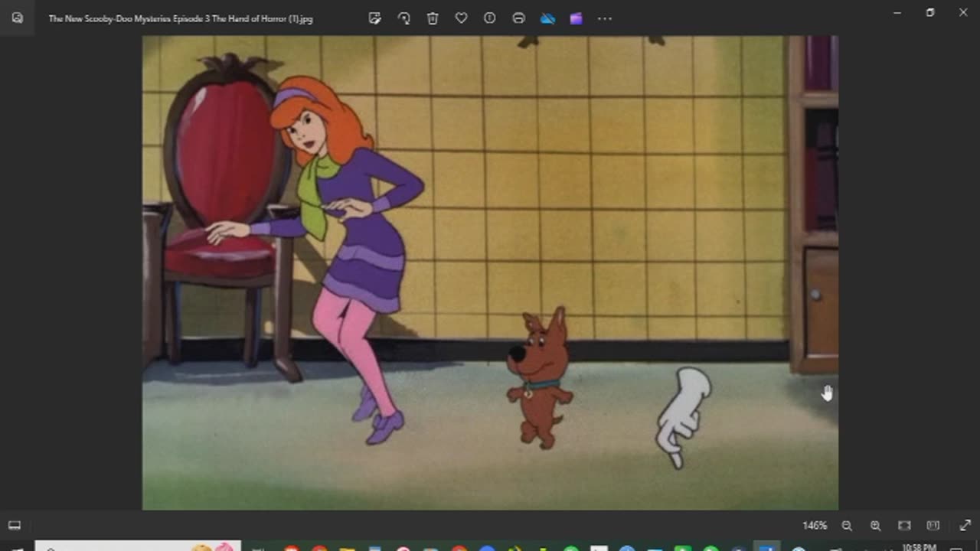
Task: Restore down the Photos window
Action: tap(930, 12)
